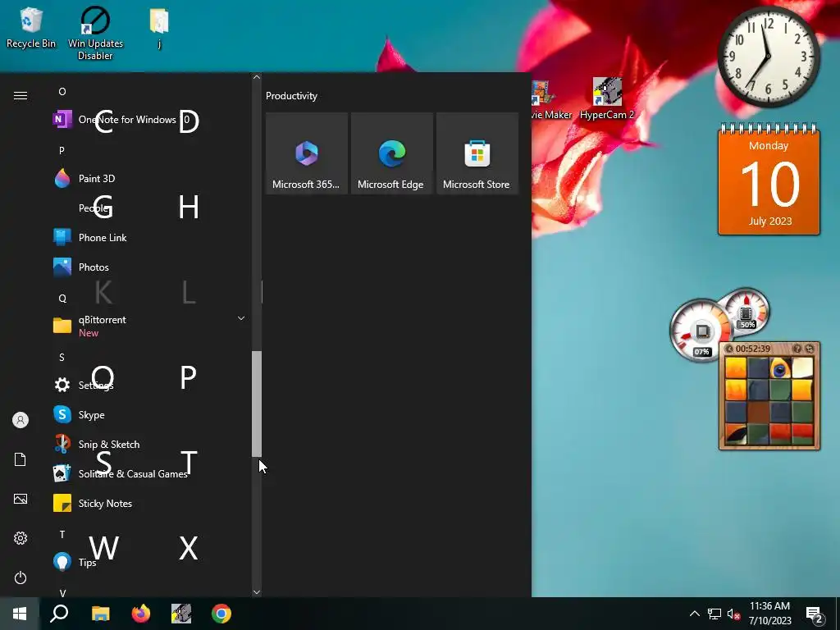Expand the Start menu hamburger navigation
The height and width of the screenshot is (630, 840).
[x=21, y=95]
